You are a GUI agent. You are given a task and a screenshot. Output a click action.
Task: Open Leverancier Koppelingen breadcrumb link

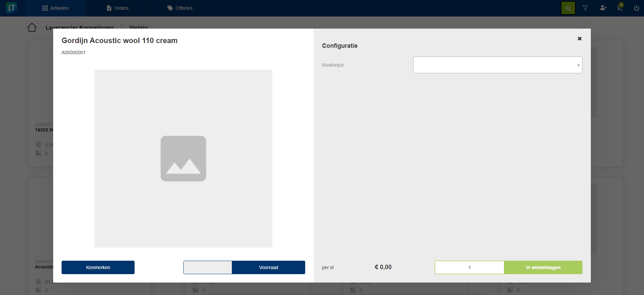(80, 27)
